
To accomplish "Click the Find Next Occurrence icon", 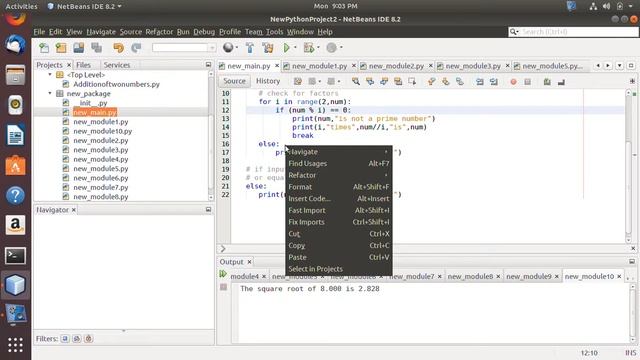I will click(x=384, y=82).
